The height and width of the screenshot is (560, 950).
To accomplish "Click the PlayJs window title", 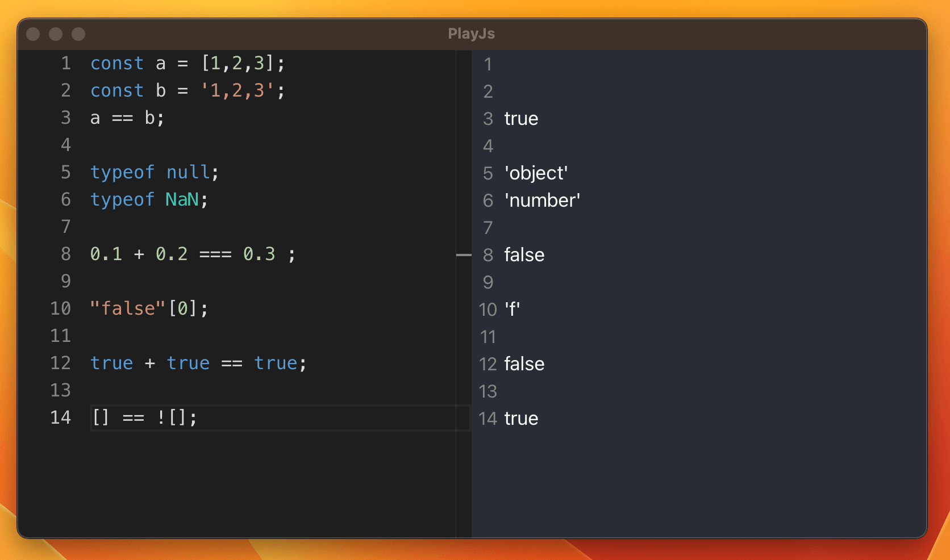I will (x=471, y=34).
